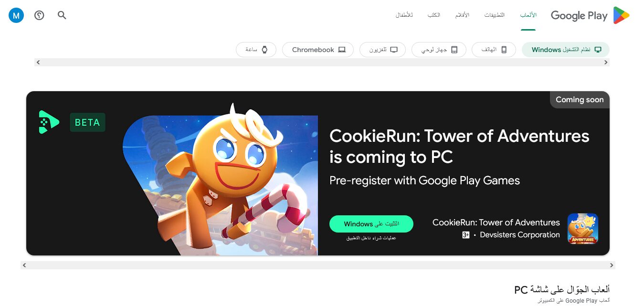Click the Google Play Games logo on banner
The width and height of the screenshot is (644, 307).
(x=49, y=122)
